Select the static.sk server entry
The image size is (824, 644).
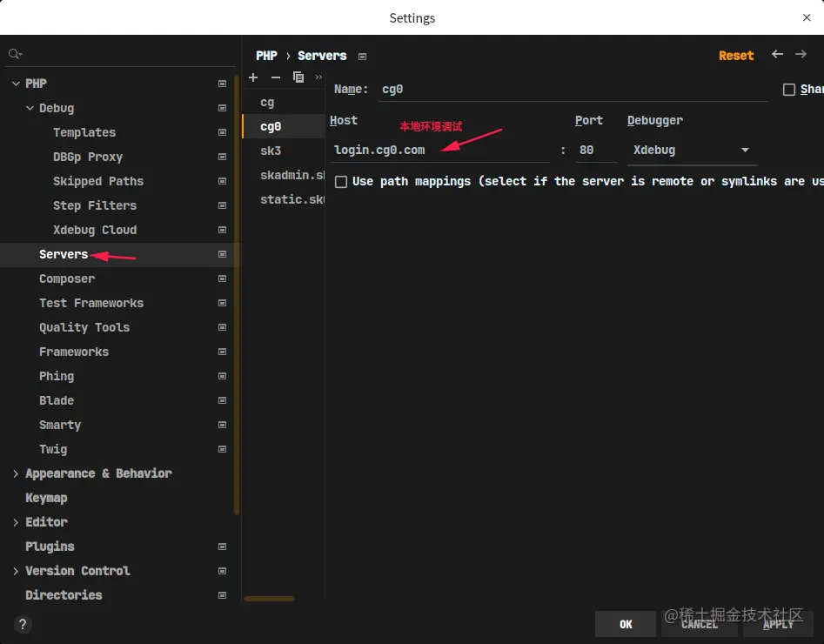coord(284,199)
